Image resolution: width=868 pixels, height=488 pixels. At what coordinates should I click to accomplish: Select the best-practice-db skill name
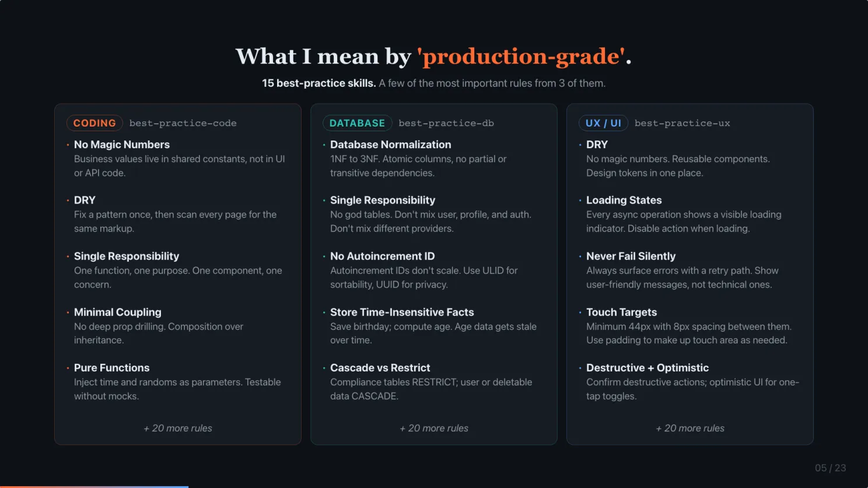point(446,123)
